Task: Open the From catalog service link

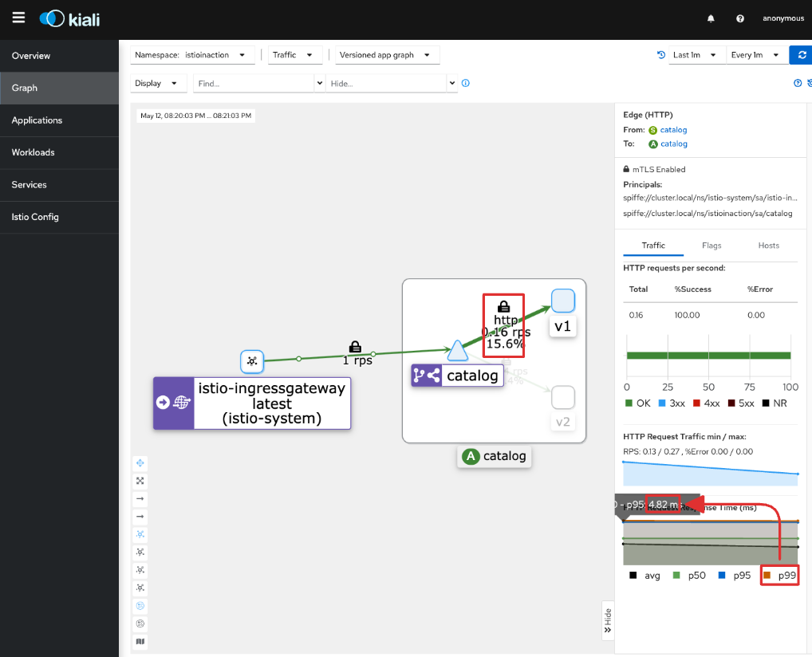Action: tap(673, 130)
